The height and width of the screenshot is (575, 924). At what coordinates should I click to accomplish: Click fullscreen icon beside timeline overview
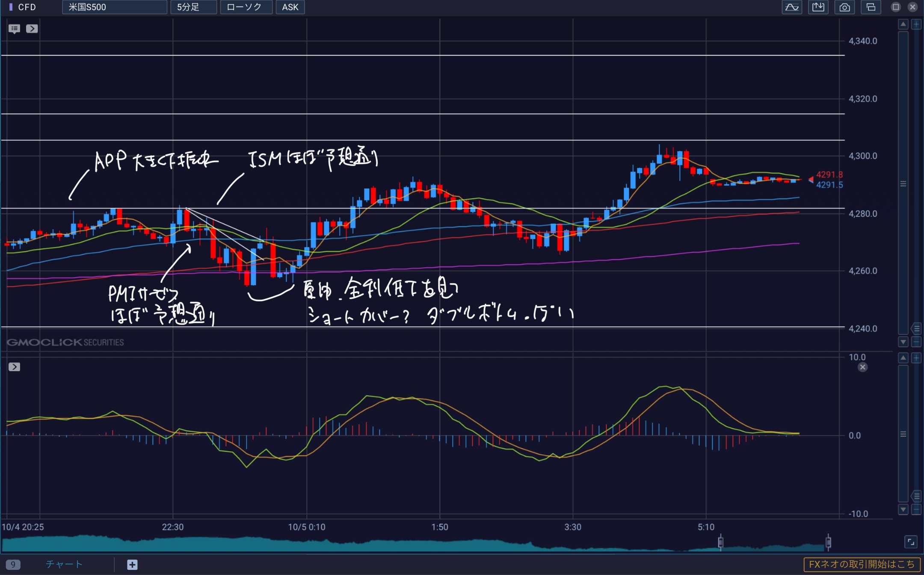(911, 542)
